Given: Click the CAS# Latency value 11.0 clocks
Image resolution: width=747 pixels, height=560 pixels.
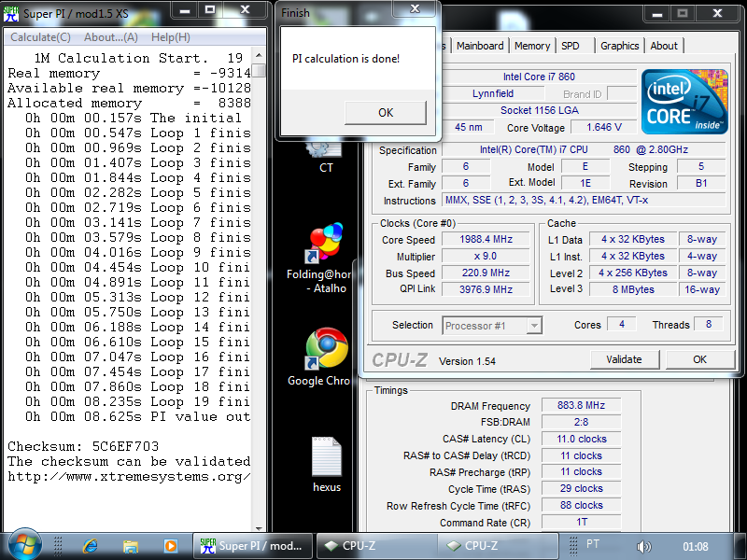Looking at the screenshot, I should [x=581, y=439].
